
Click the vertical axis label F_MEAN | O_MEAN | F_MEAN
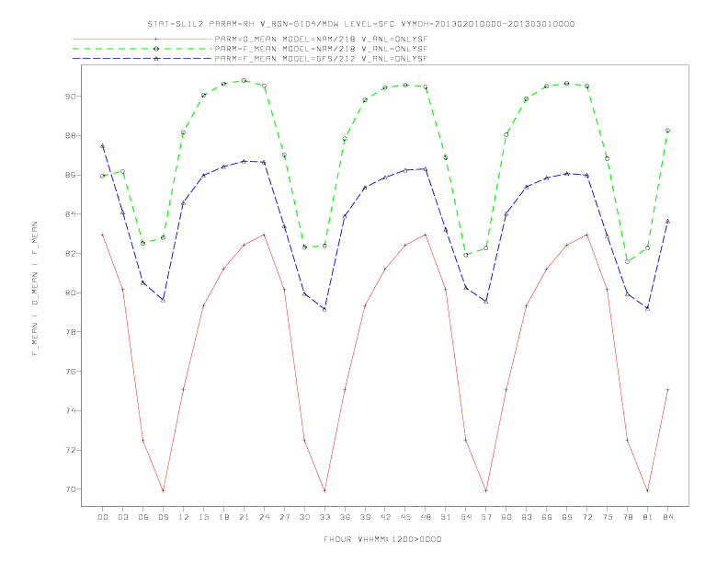pos(35,289)
